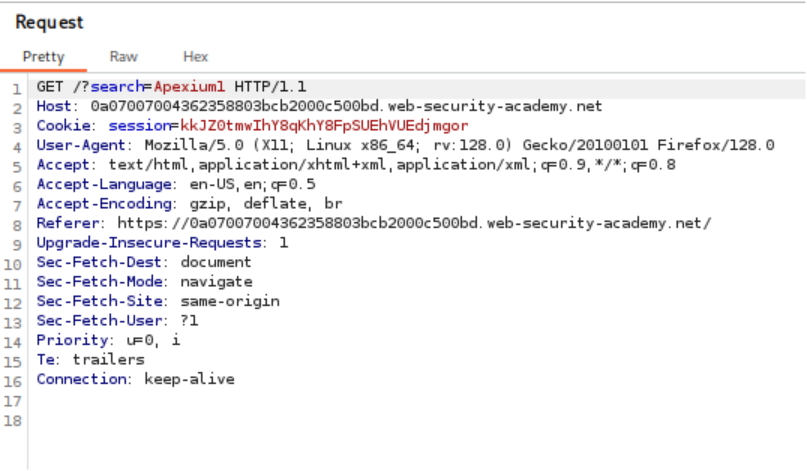Click the session cookie value
807x471 pixels.
point(323,126)
